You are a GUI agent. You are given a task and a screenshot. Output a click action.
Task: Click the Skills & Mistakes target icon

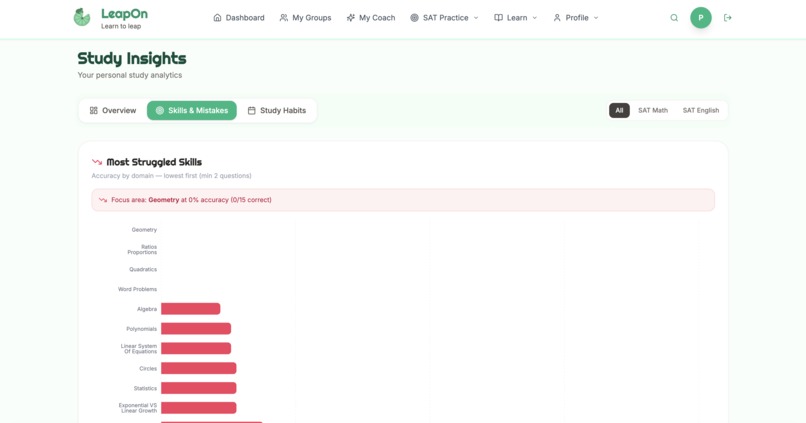160,111
